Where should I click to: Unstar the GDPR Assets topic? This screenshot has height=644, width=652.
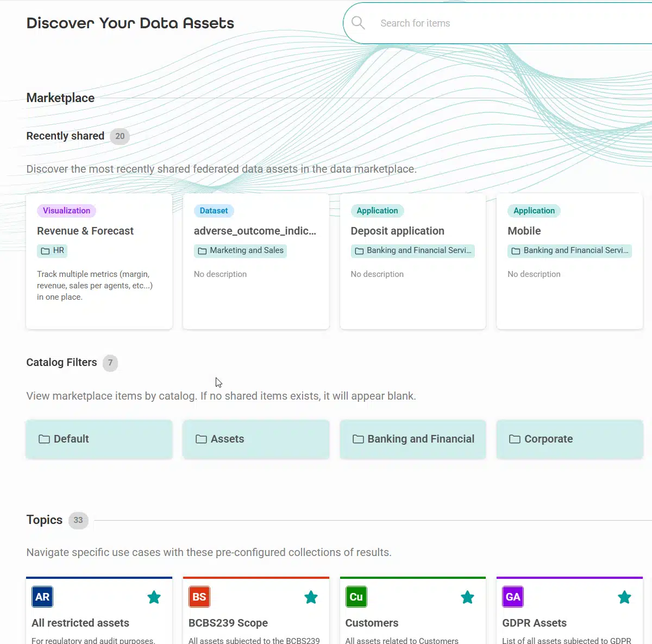624,597
